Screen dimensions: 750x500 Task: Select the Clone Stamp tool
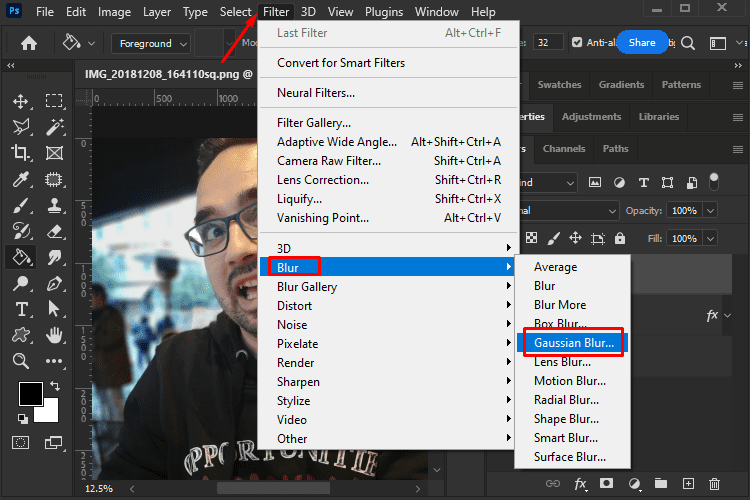(x=54, y=206)
